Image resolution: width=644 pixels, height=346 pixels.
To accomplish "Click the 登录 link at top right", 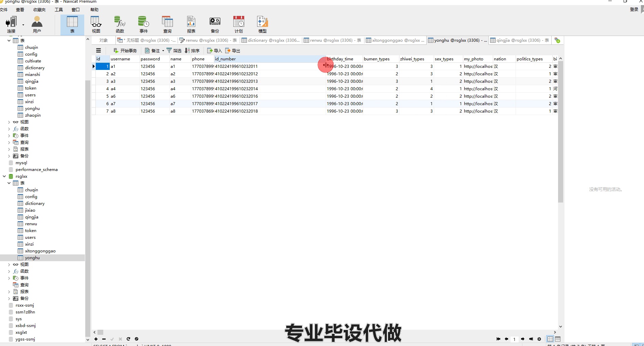I will 633,9.
